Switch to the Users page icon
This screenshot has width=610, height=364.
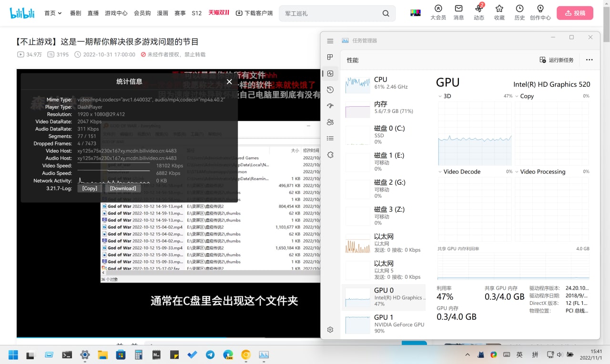click(x=330, y=122)
